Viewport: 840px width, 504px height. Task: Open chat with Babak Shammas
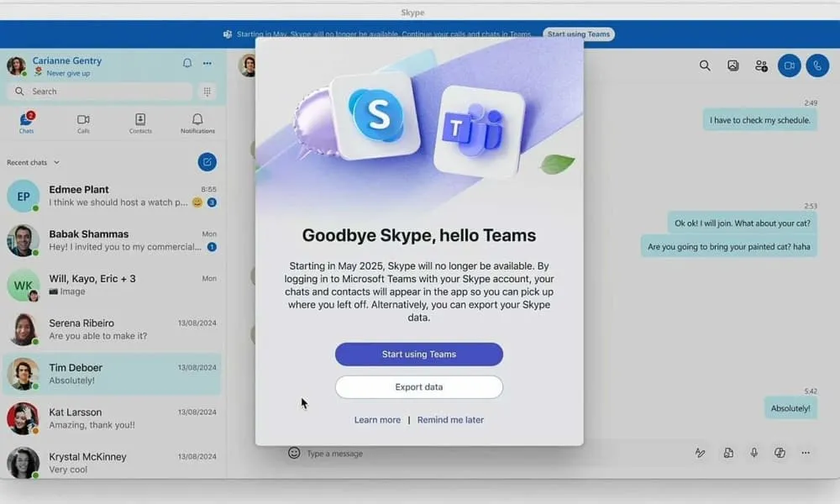click(x=112, y=240)
